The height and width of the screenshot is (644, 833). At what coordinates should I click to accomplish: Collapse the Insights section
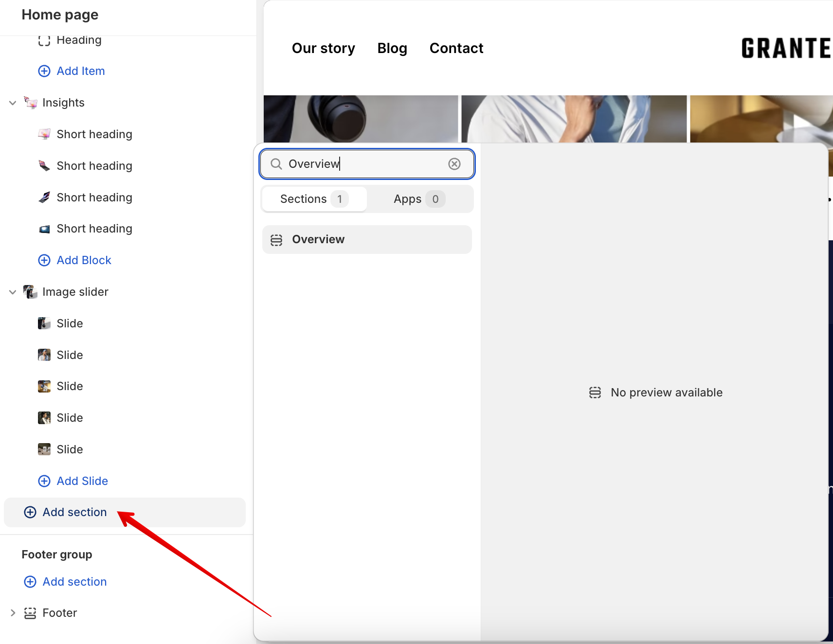[x=13, y=103]
